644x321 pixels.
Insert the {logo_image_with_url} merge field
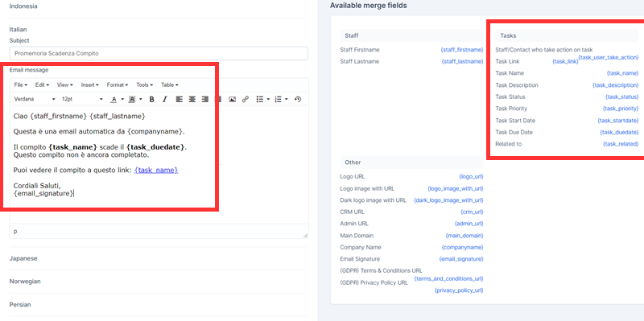coord(456,188)
